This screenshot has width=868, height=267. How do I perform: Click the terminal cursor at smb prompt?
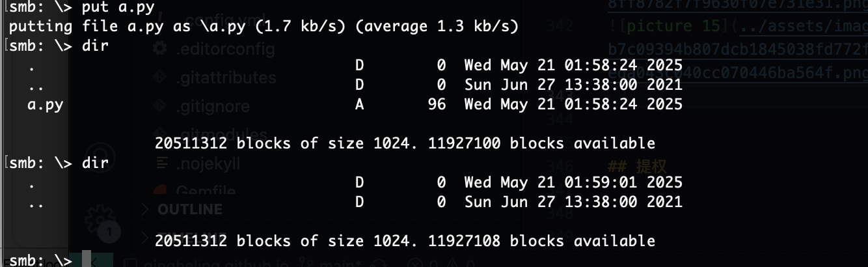pyautogui.click(x=87, y=259)
